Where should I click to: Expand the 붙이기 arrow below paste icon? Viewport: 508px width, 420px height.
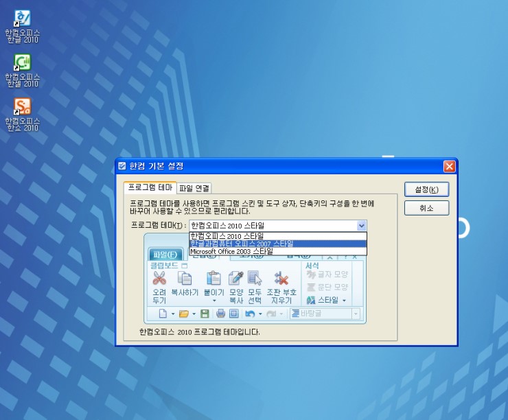213,301
